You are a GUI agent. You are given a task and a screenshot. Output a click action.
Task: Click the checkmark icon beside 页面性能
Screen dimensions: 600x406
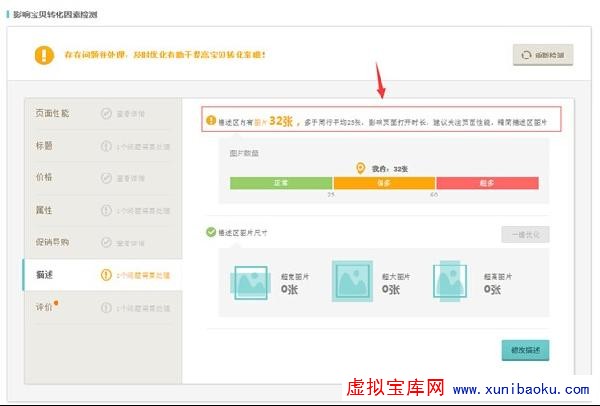point(106,113)
